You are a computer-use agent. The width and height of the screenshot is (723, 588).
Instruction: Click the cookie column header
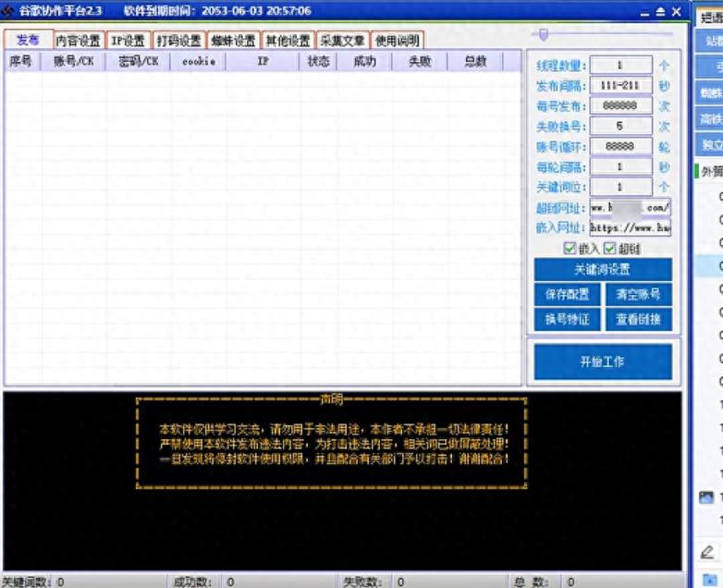point(198,61)
